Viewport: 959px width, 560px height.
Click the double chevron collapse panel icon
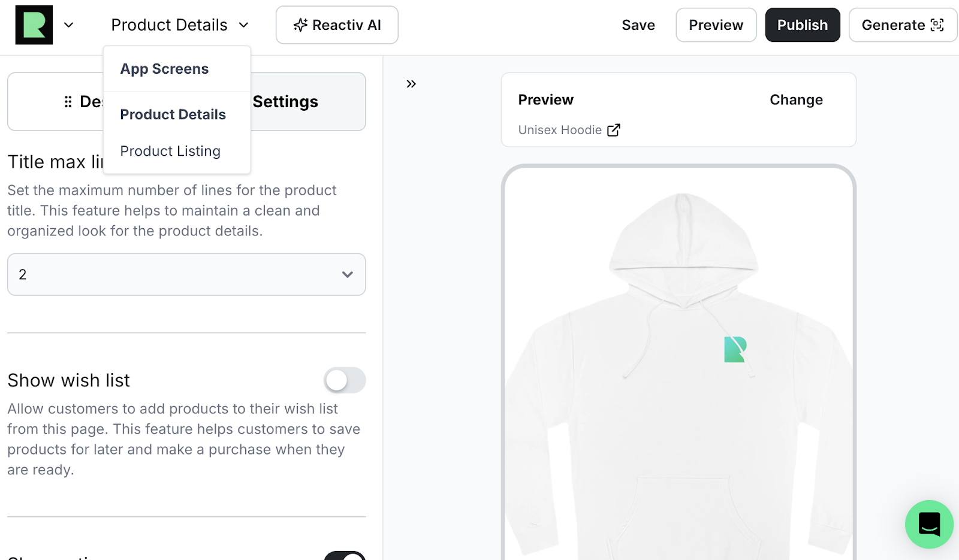coord(411,84)
